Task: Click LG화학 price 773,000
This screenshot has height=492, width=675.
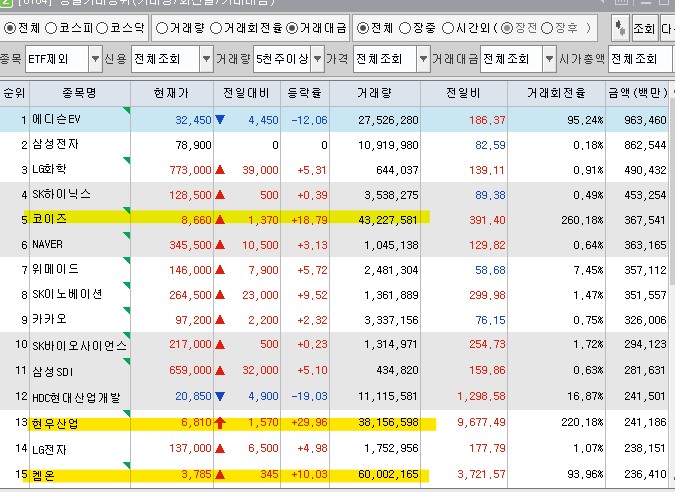Action: (190, 170)
